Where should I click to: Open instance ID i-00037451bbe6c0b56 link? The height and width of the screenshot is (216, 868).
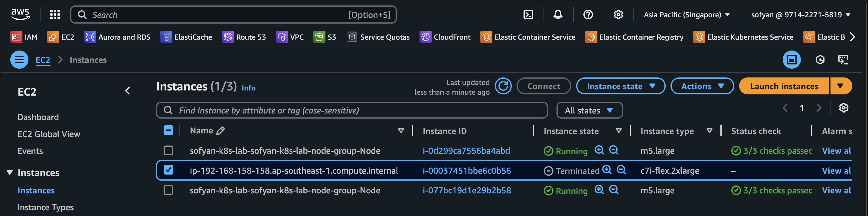[x=467, y=171]
